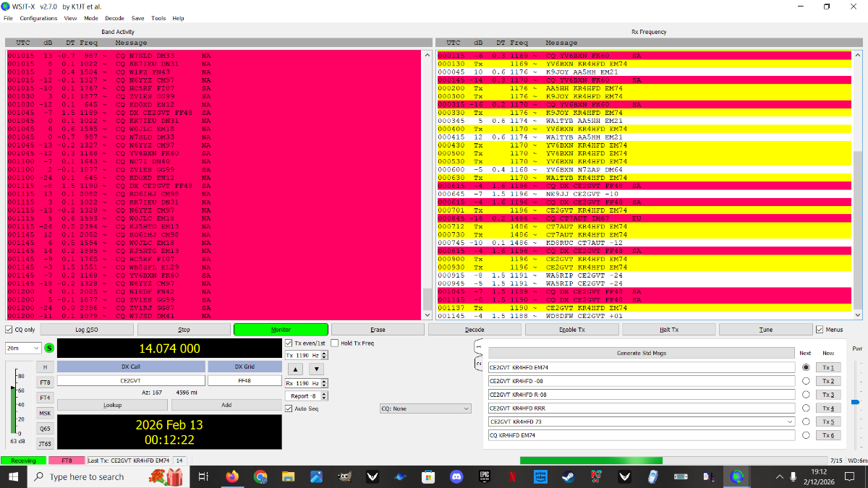Screen dimensions: 868x488
Task: Click the green S split indicator
Action: (x=49, y=348)
